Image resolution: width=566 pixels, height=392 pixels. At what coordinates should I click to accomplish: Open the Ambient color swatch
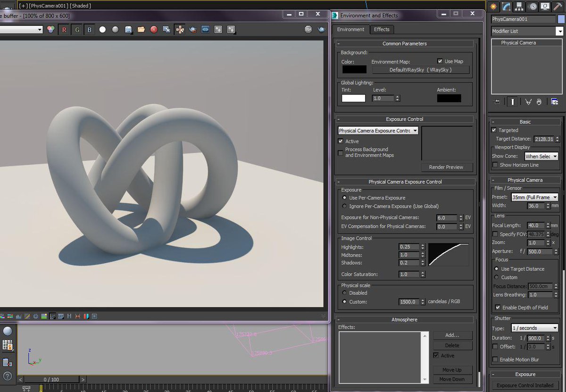coord(449,99)
